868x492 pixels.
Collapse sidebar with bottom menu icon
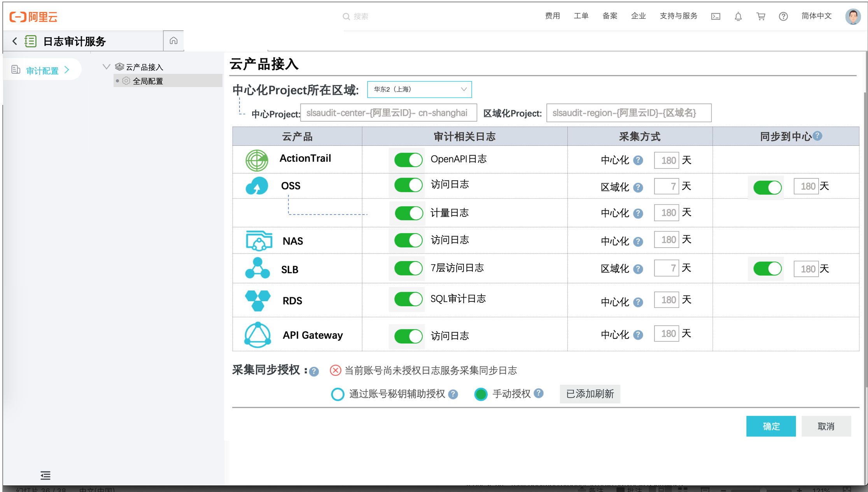tap(45, 475)
